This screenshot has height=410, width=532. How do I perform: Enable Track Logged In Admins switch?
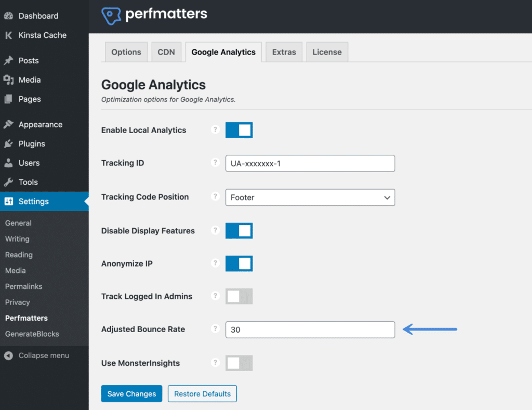[239, 296]
